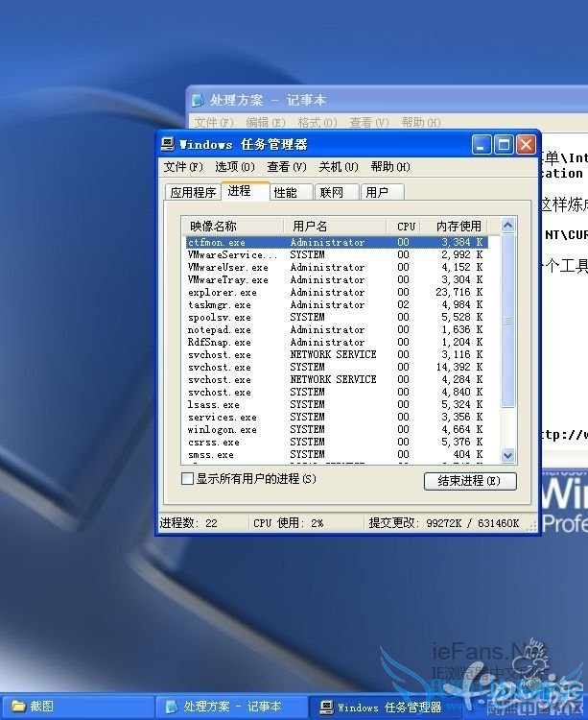Open the 文件(F) menu in Notepad

pyautogui.click(x=214, y=123)
